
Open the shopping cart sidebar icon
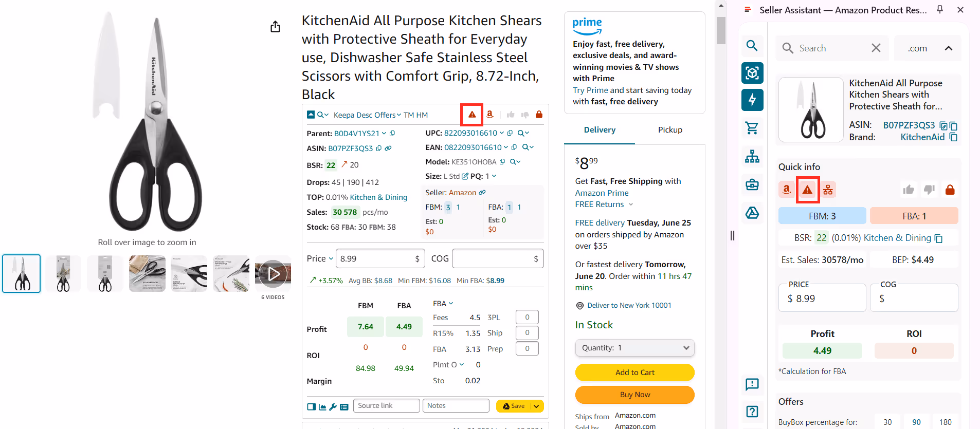tap(752, 128)
